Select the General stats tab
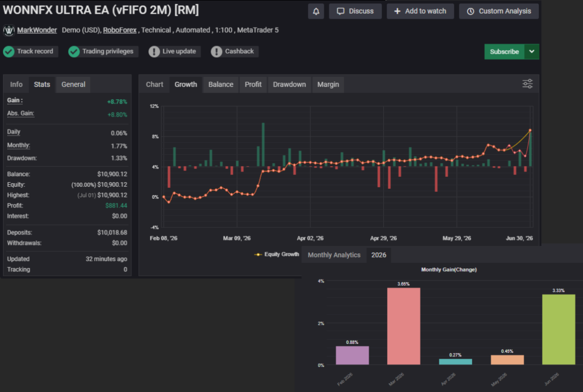This screenshot has width=583, height=392. (x=73, y=84)
